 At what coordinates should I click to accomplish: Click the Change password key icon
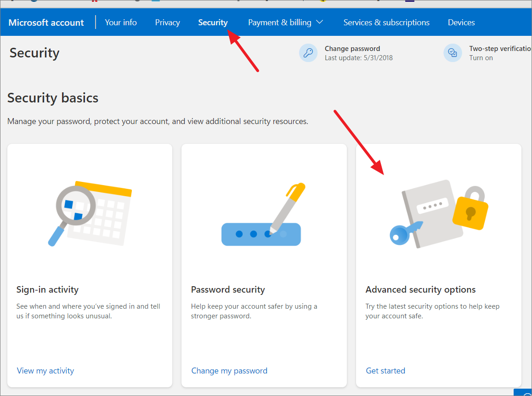(x=308, y=53)
